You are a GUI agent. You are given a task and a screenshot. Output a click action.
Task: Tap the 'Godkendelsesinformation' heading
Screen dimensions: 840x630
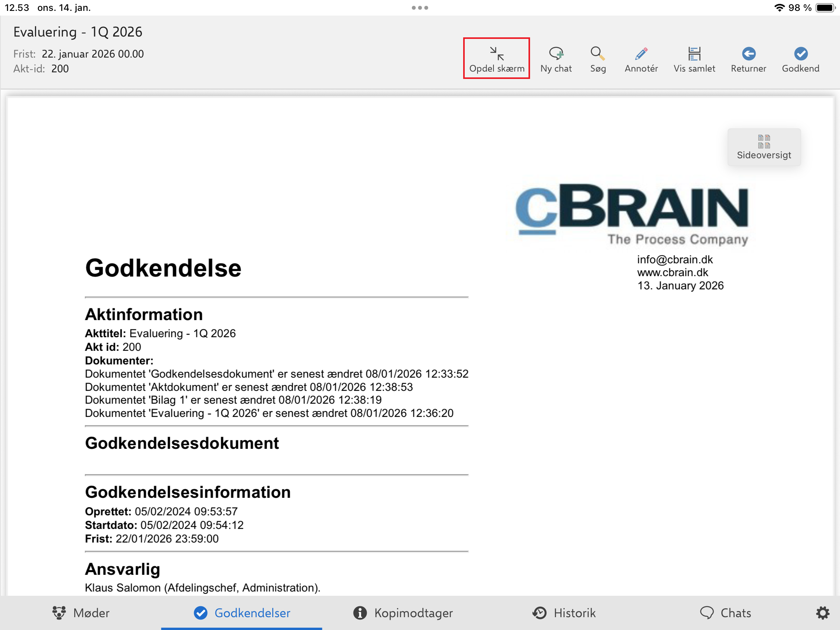188,492
